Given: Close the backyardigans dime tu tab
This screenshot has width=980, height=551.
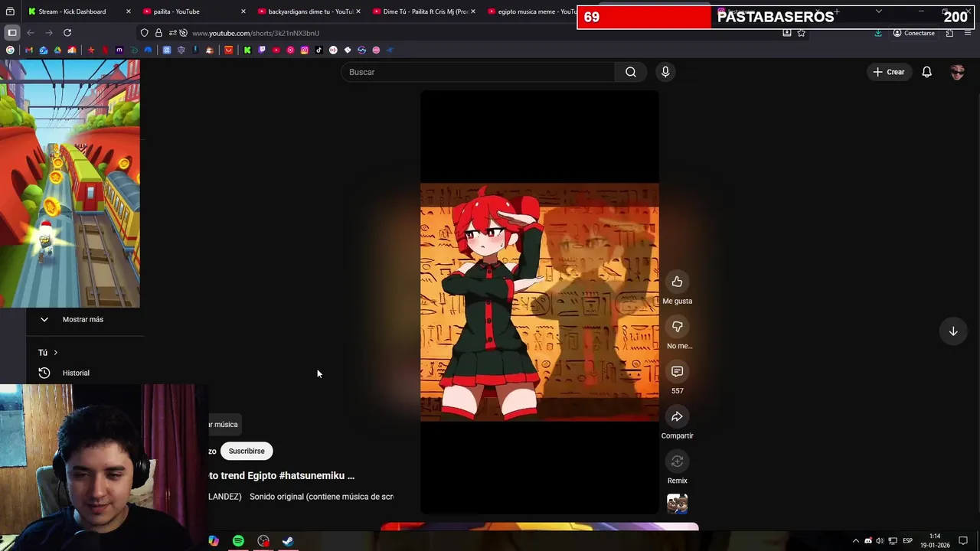Looking at the screenshot, I should click(358, 11).
